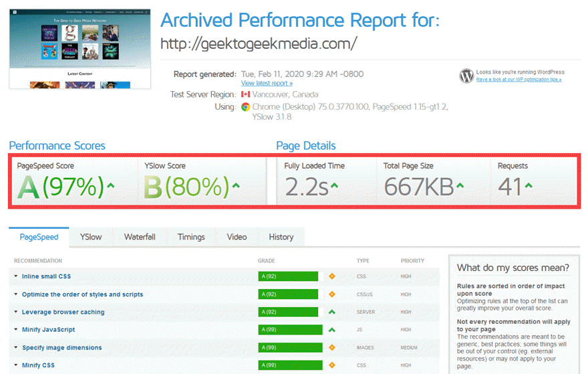Click the A (92) grade bar for Leverage browser caching
Viewport: 588px width, 374px height.
coord(288,312)
